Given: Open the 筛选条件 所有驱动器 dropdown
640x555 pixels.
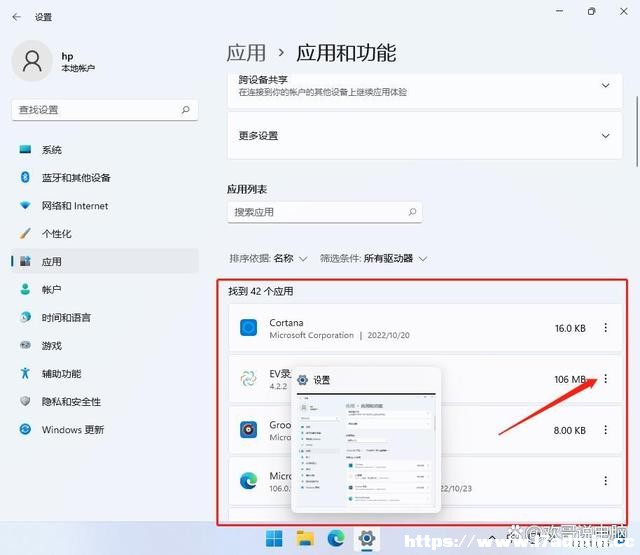Looking at the screenshot, I should [373, 258].
